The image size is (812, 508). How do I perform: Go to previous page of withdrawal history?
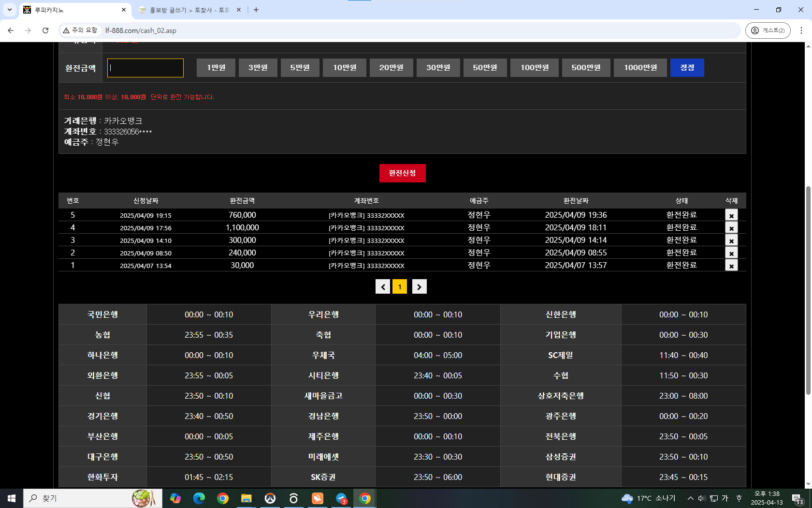coord(383,286)
